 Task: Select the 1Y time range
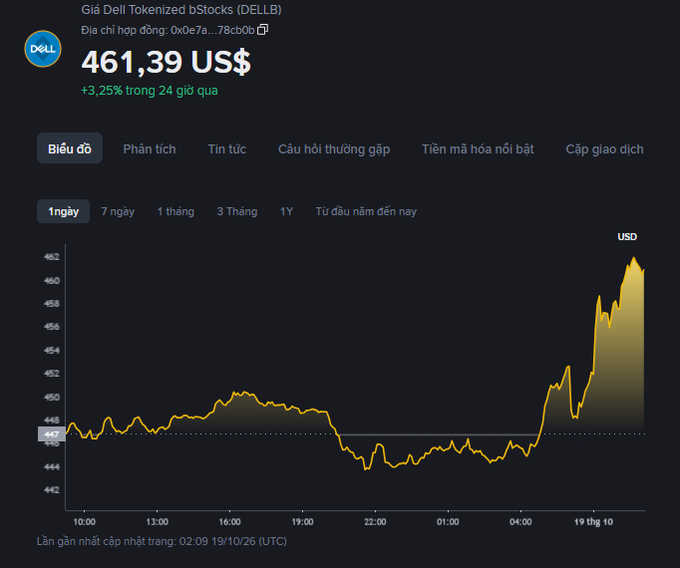[x=286, y=211]
